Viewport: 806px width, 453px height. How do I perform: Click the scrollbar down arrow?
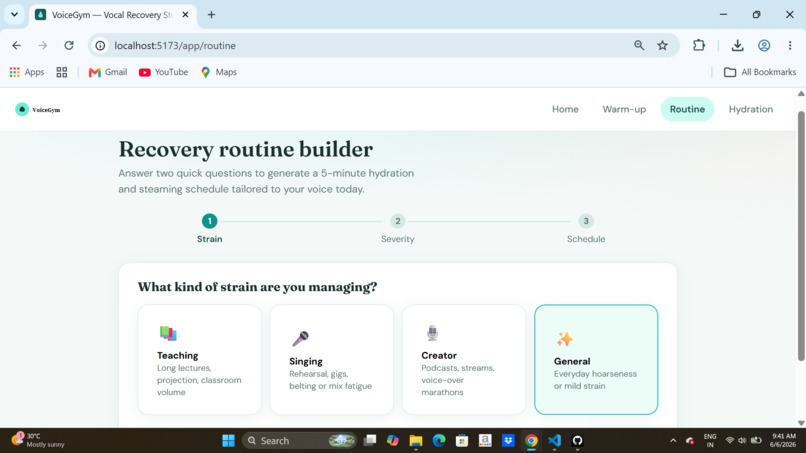801,423
